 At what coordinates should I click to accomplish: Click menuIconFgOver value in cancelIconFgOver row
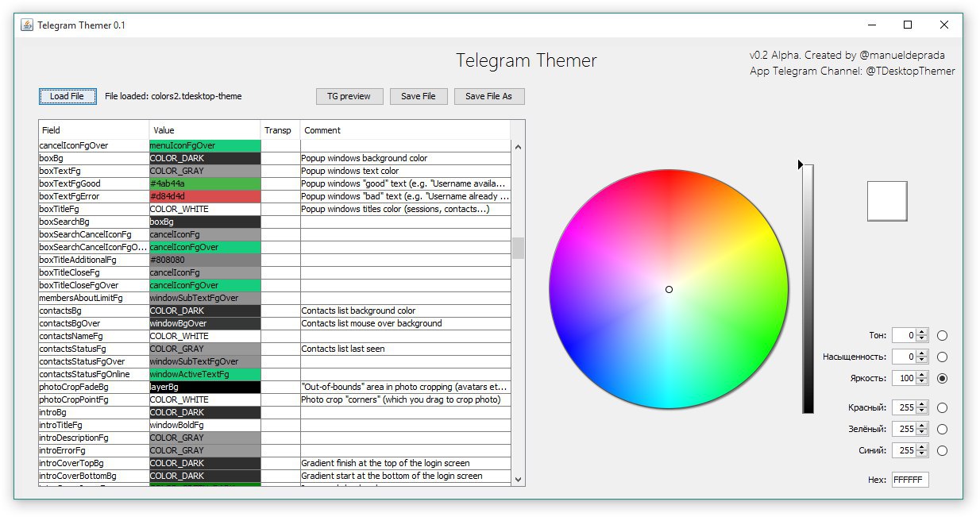tap(205, 145)
